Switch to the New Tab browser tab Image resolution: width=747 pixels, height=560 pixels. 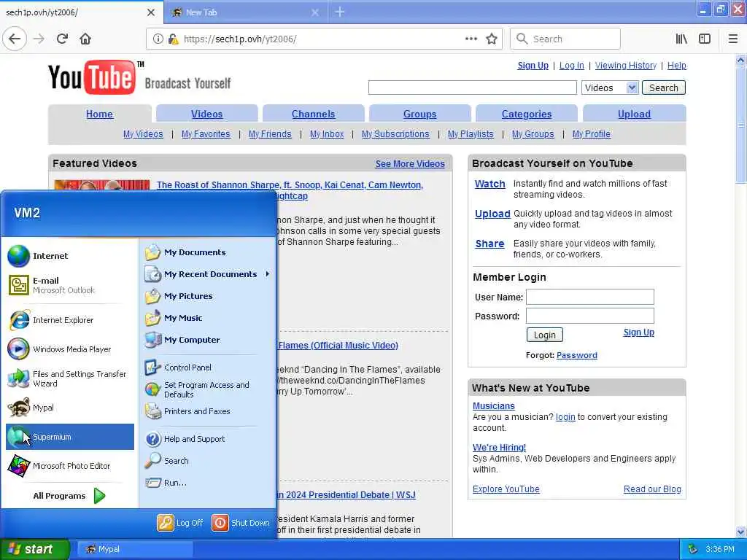(x=245, y=12)
